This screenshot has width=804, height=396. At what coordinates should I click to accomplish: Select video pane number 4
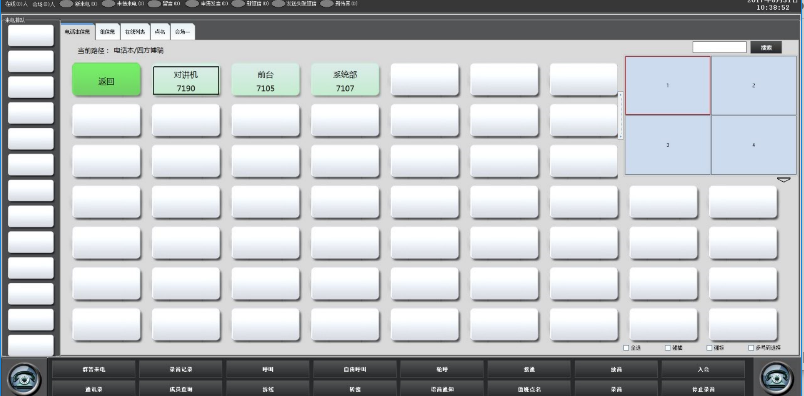coord(754,145)
